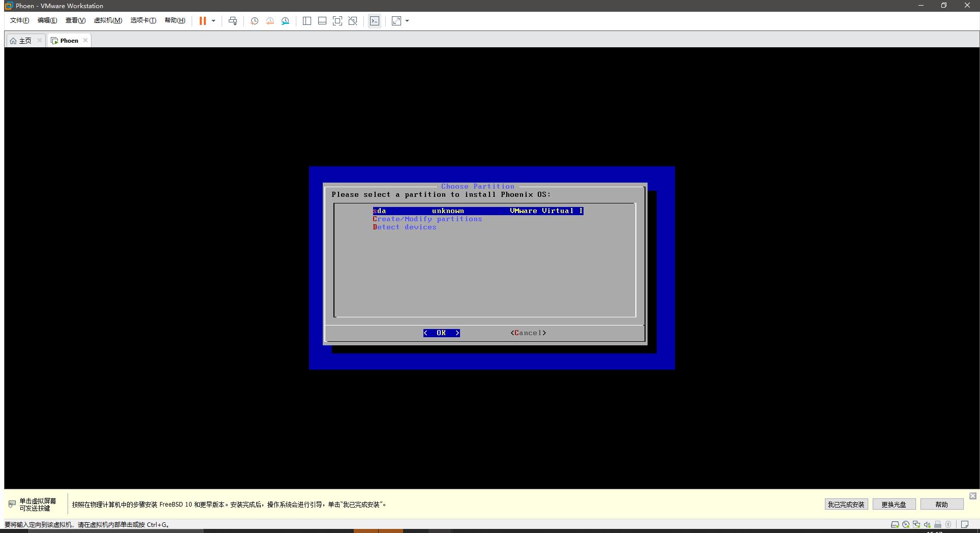This screenshot has height=533, width=980.
Task: Select the sda VMware Virtual partition entry
Action: (x=477, y=211)
